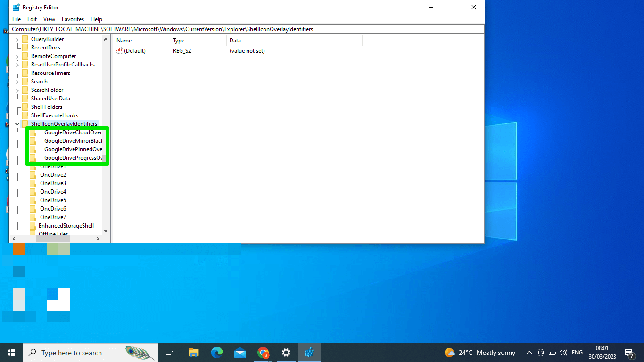This screenshot has height=362, width=644.
Task: Collapse the ShellIconOverlayIdentifiers key
Action: coord(17,124)
